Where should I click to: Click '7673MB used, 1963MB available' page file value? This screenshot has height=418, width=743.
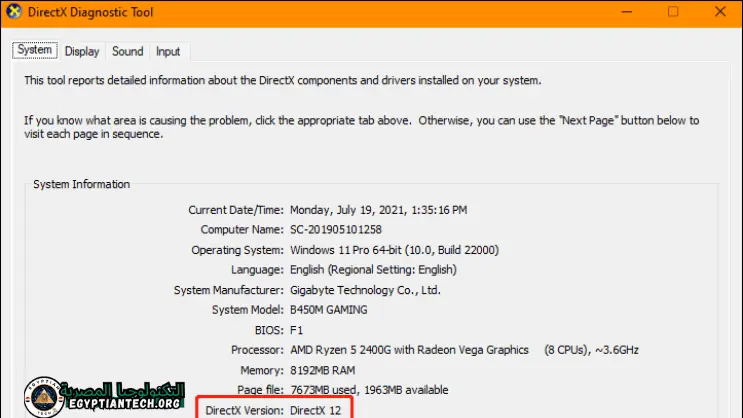(x=369, y=390)
